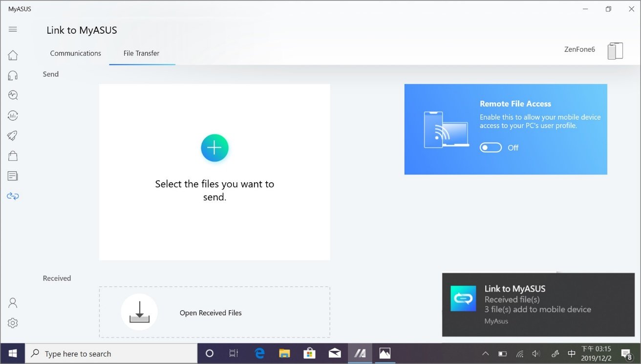The height and width of the screenshot is (364, 641).
Task: Open Microsoft Store from taskbar
Action: click(x=309, y=353)
